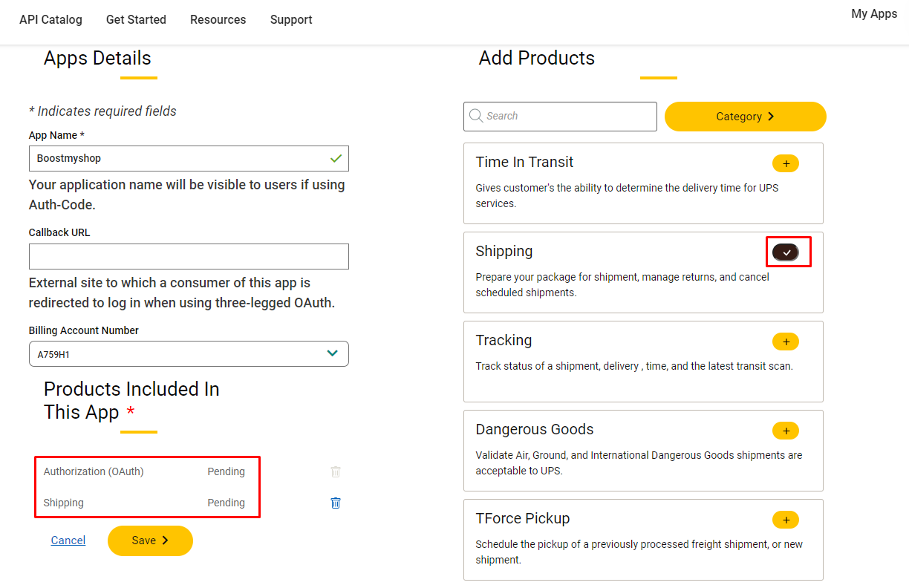Image resolution: width=909 pixels, height=588 pixels.
Task: Go to Get Started menu
Action: coord(136,20)
